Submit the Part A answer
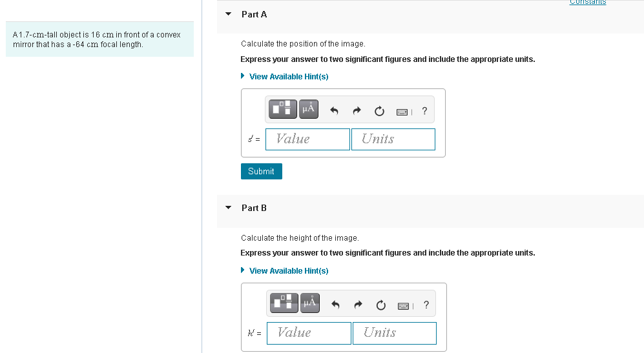The width and height of the screenshot is (644, 353). pyautogui.click(x=261, y=171)
